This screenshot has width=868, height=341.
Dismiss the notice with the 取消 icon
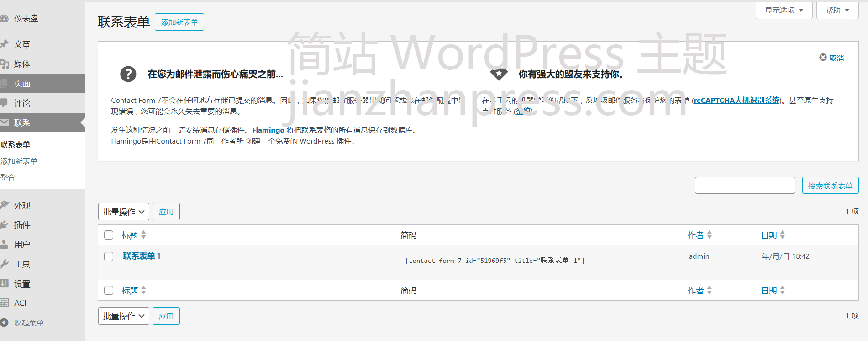pos(823,58)
